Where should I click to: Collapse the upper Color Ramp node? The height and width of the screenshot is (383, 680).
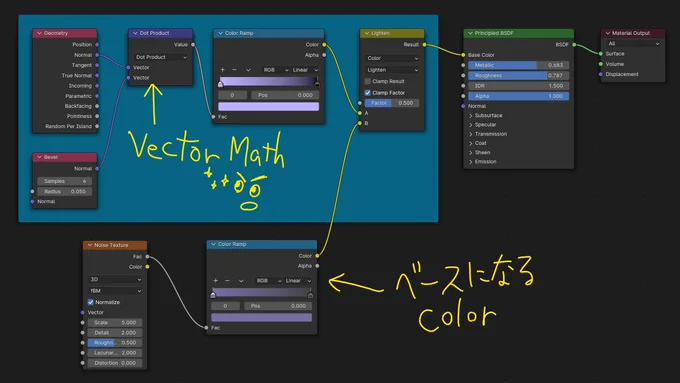click(x=220, y=33)
